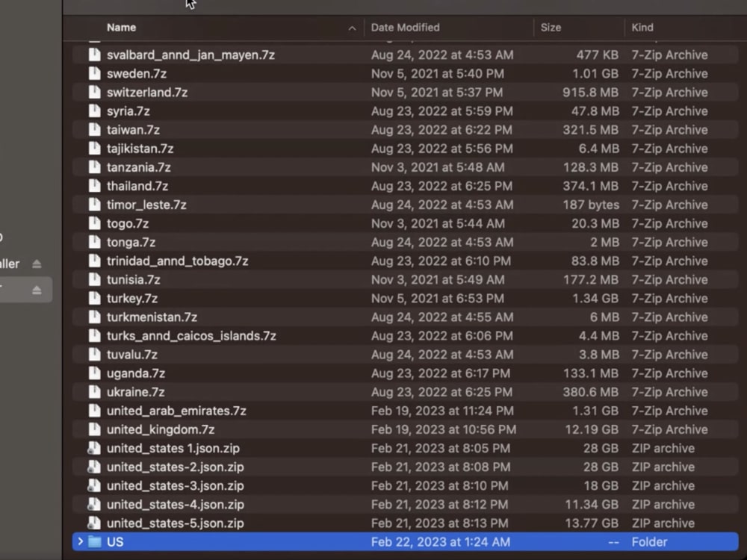Select turks_annd_caicos_islands.7z file name
The height and width of the screenshot is (560, 747).
click(191, 336)
